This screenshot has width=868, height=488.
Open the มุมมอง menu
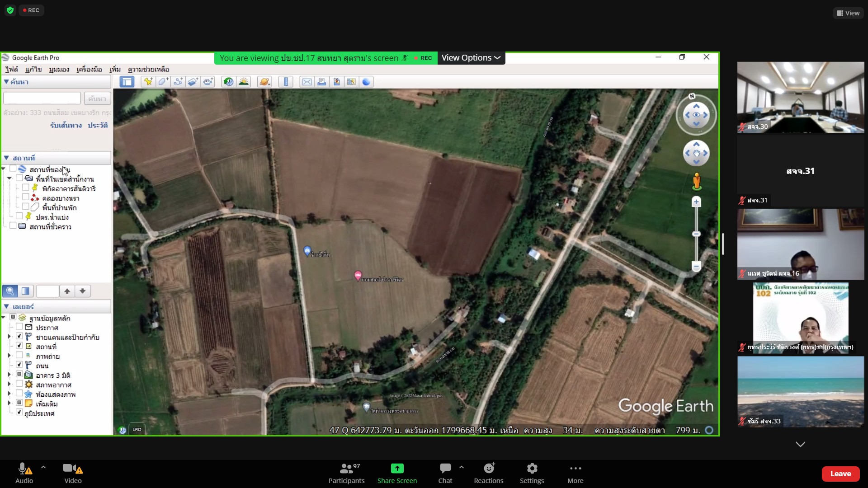(x=59, y=69)
